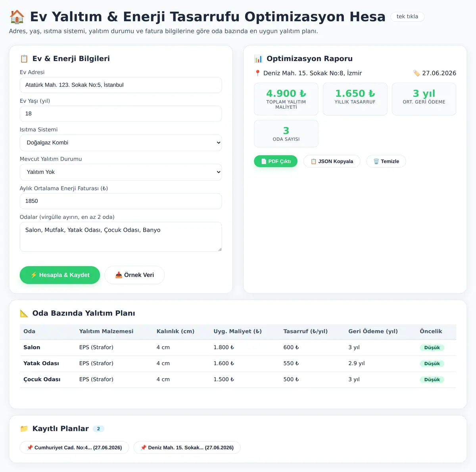
Task: Click the report address Deniz Mah. 15. Sokak No:8, İzmir
Action: click(313, 73)
